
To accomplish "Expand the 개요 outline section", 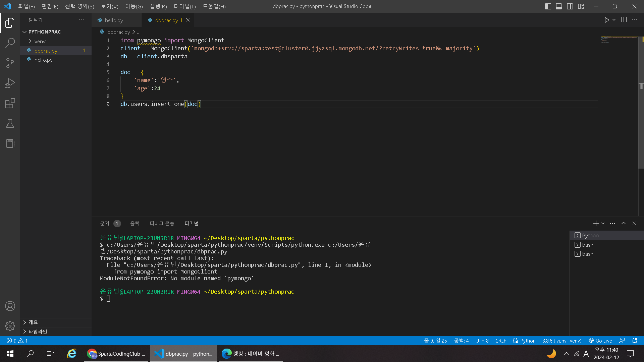I will click(33, 322).
